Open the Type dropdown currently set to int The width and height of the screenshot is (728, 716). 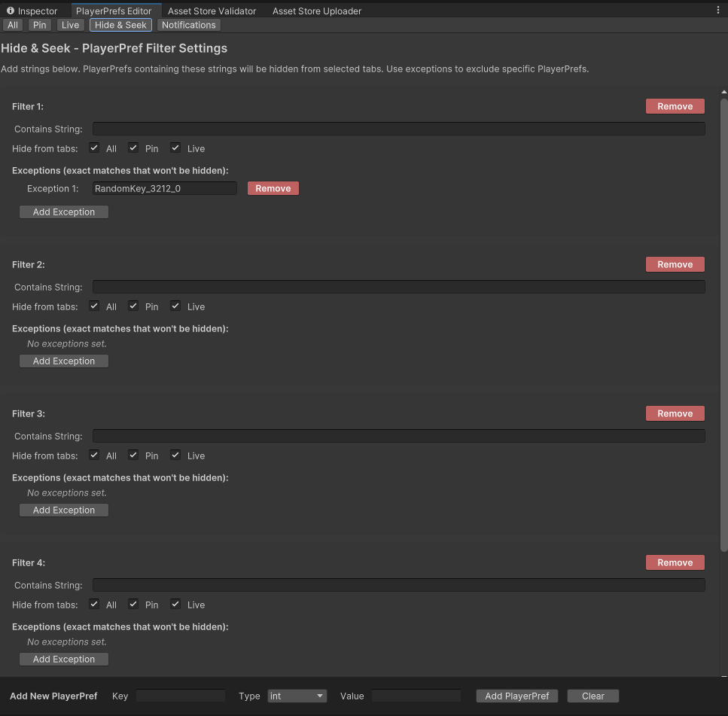tap(297, 696)
